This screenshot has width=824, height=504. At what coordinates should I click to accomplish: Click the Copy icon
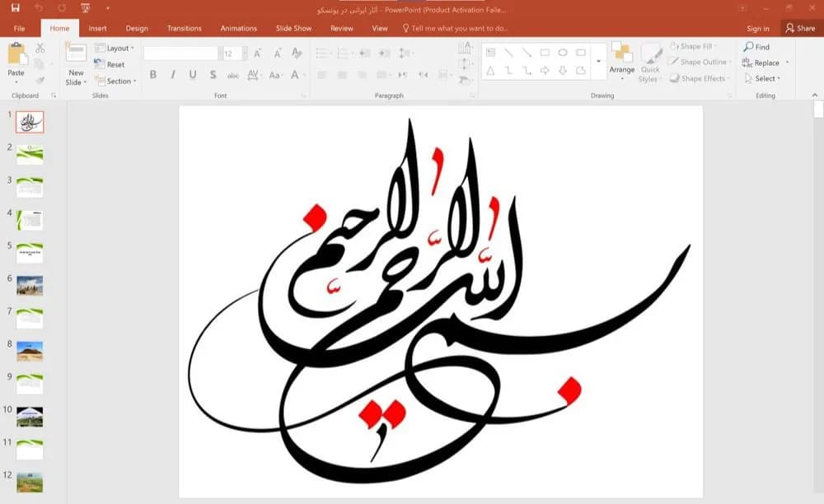click(x=40, y=64)
